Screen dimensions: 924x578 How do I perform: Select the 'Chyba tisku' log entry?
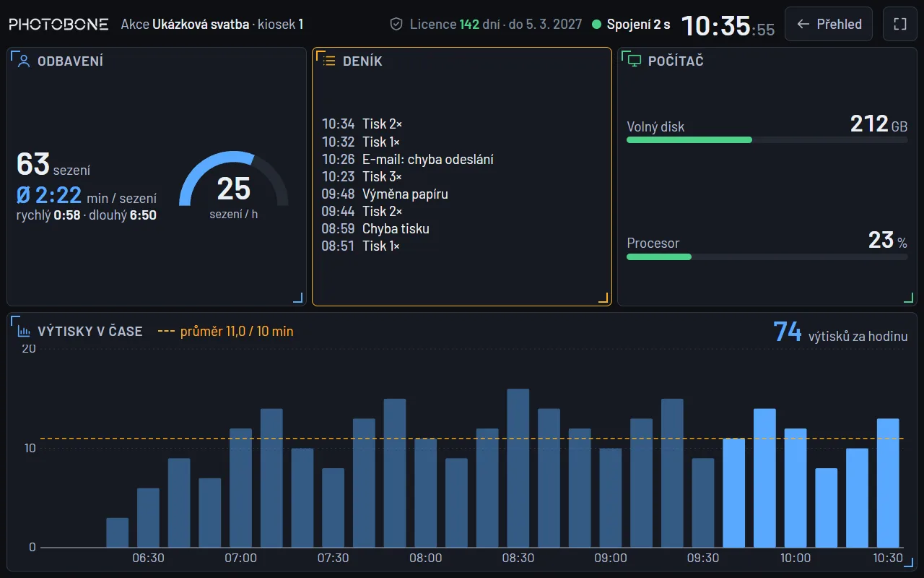(x=462, y=228)
